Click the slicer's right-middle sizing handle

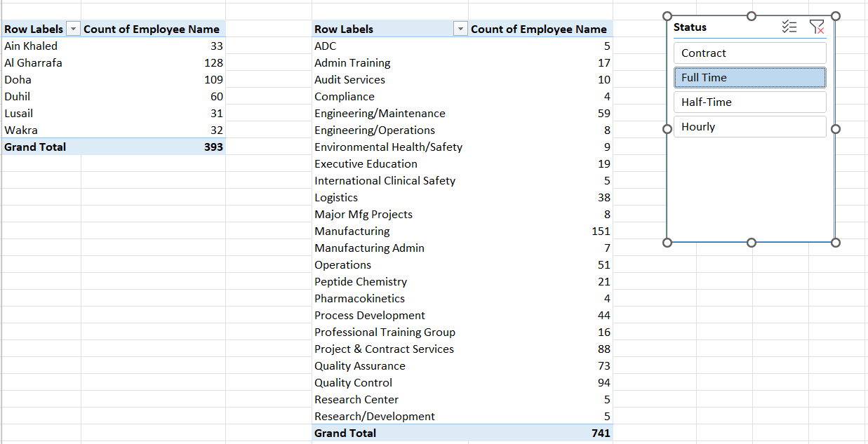pyautogui.click(x=835, y=129)
